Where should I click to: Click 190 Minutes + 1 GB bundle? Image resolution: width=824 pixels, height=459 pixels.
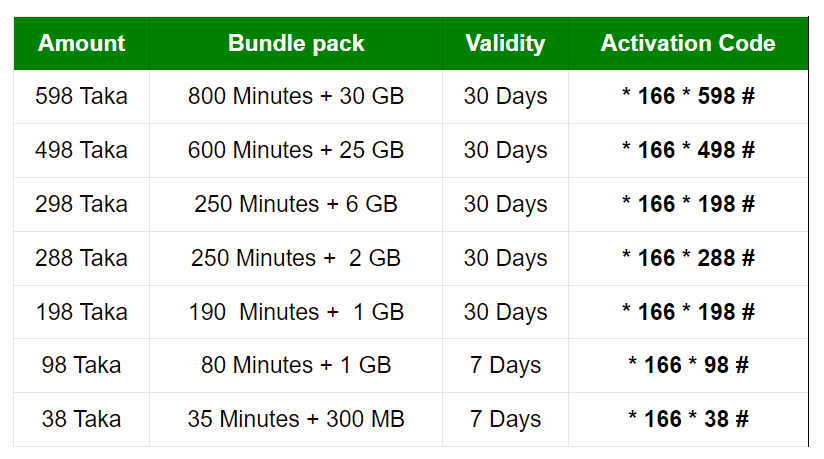[296, 312]
